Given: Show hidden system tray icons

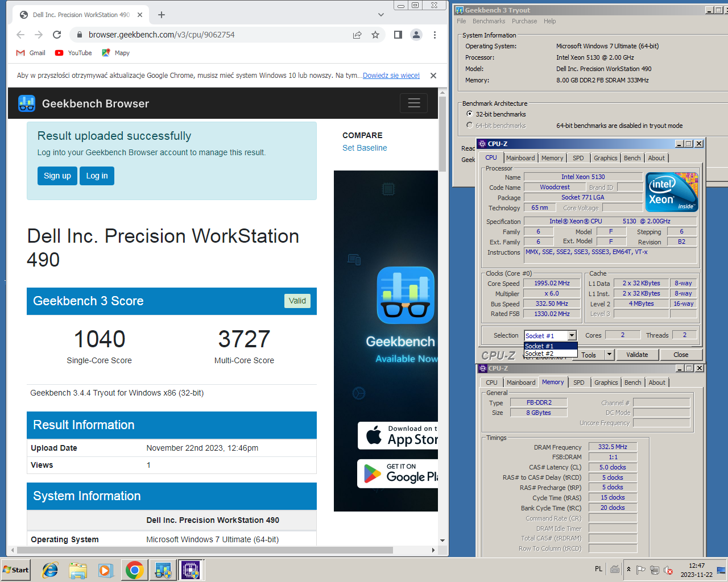Looking at the screenshot, I should 628,569.
